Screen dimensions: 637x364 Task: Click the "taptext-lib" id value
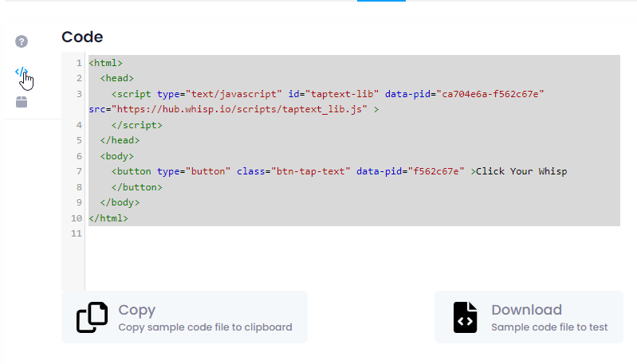click(342, 94)
